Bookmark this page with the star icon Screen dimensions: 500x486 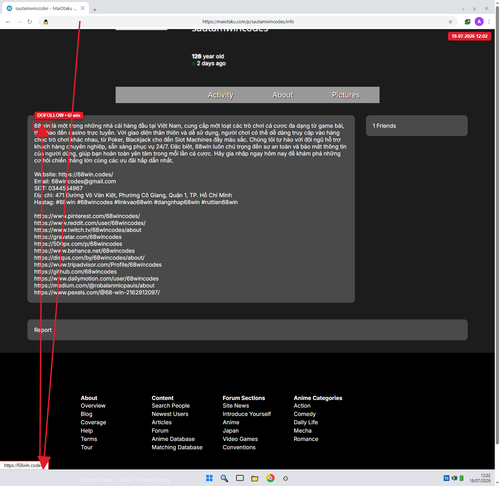coord(450,22)
